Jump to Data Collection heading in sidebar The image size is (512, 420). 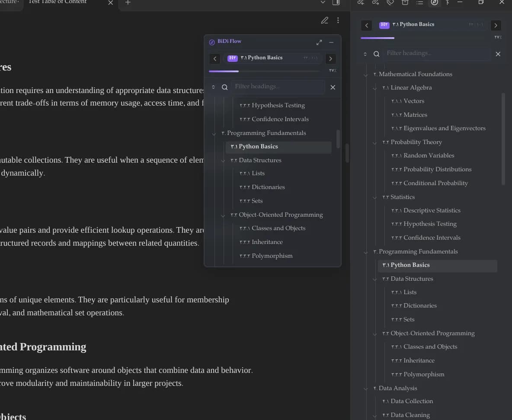[x=407, y=401]
